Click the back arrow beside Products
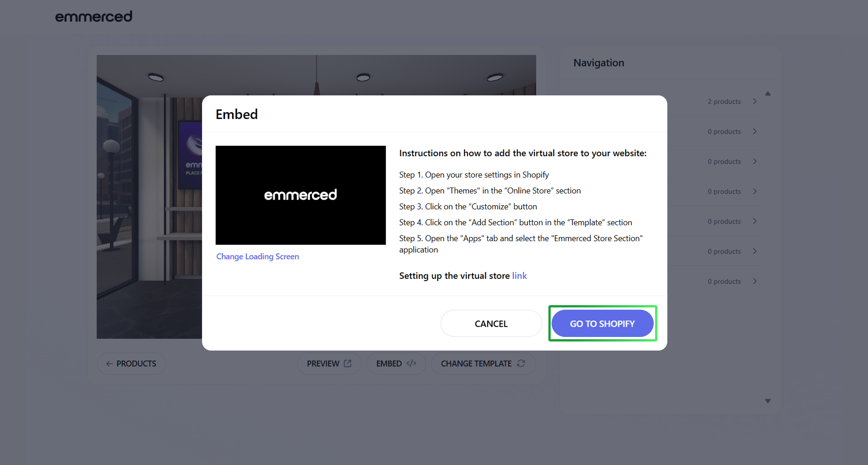 (109, 364)
